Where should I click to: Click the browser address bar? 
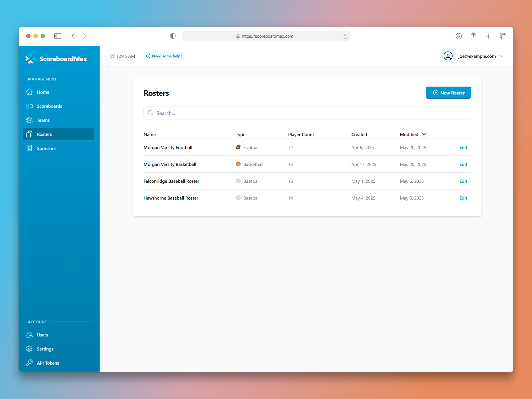(266, 36)
